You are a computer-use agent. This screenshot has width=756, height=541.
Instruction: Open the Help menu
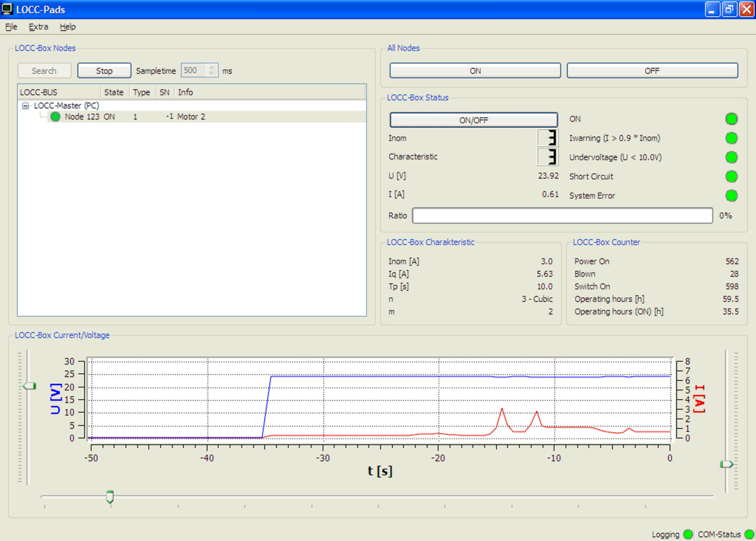pos(68,27)
